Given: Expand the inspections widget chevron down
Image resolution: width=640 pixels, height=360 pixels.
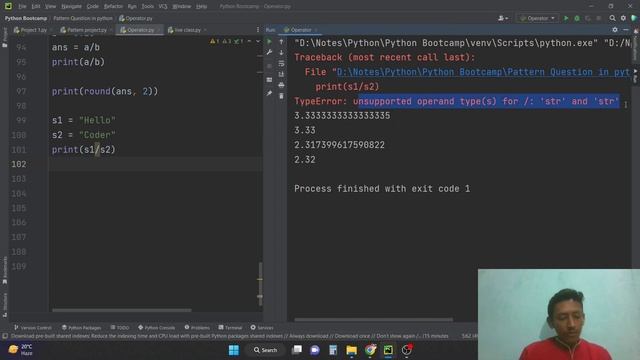Looking at the screenshot, I should point(258,41).
